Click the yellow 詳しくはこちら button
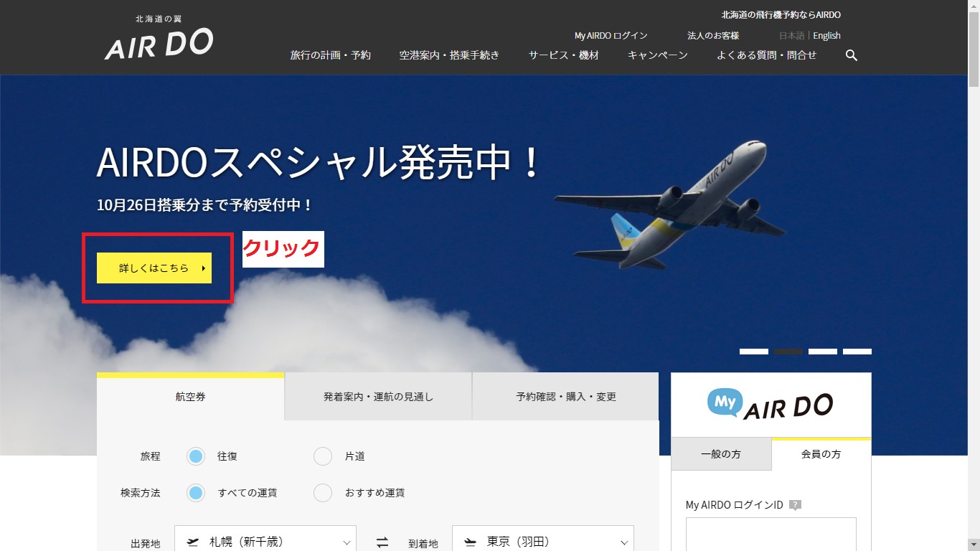The image size is (980, 551). tap(154, 268)
